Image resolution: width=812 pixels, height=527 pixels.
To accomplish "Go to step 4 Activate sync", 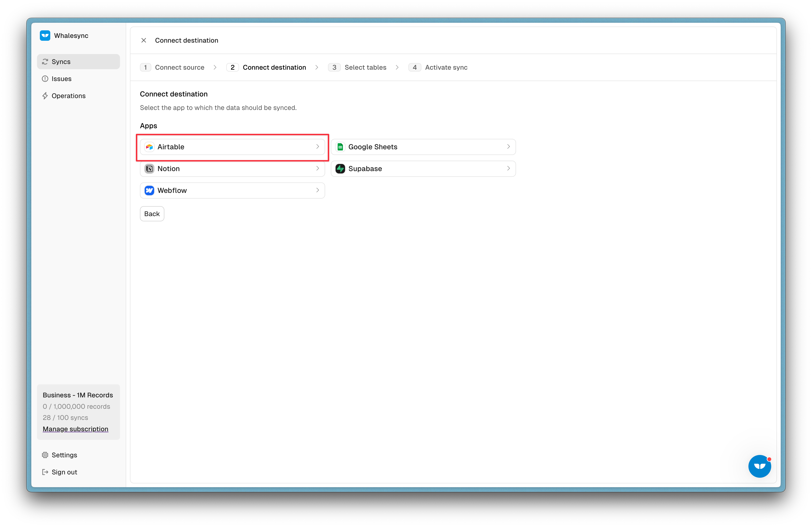I will pyautogui.click(x=438, y=68).
